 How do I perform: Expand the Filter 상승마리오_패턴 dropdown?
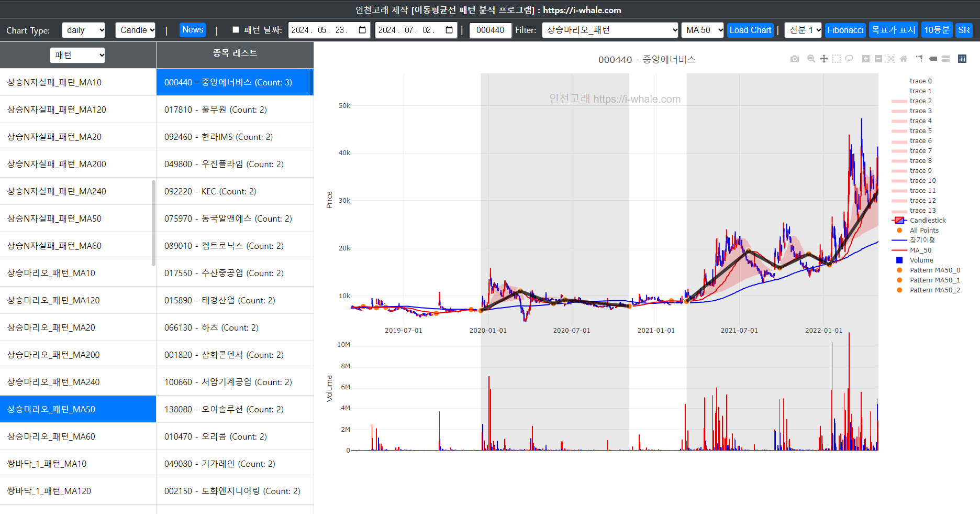(x=610, y=30)
